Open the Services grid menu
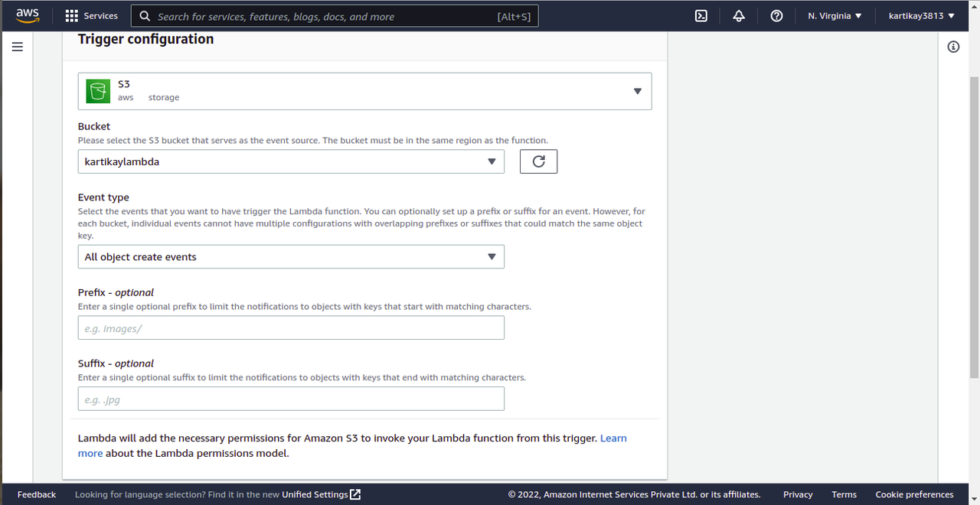Screen dimensions: 980x505 tap(91, 15)
